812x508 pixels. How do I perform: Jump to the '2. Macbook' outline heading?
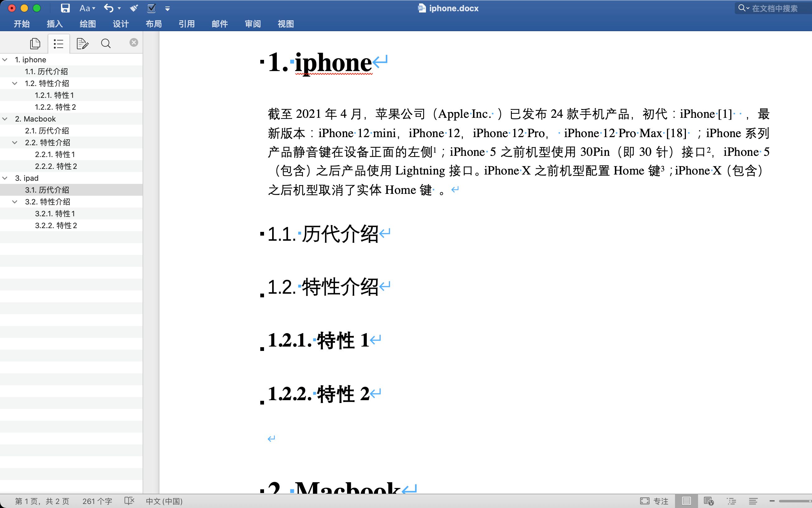point(35,119)
